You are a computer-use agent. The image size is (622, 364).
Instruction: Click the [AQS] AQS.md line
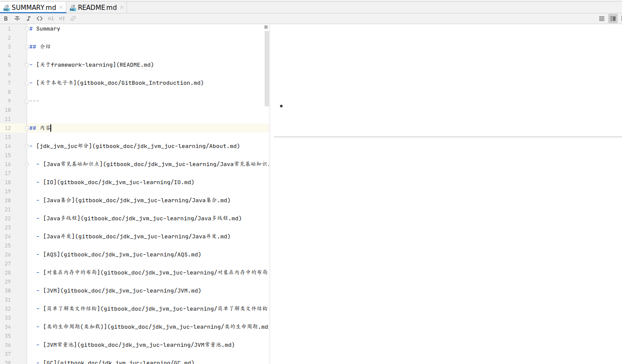tap(119, 255)
